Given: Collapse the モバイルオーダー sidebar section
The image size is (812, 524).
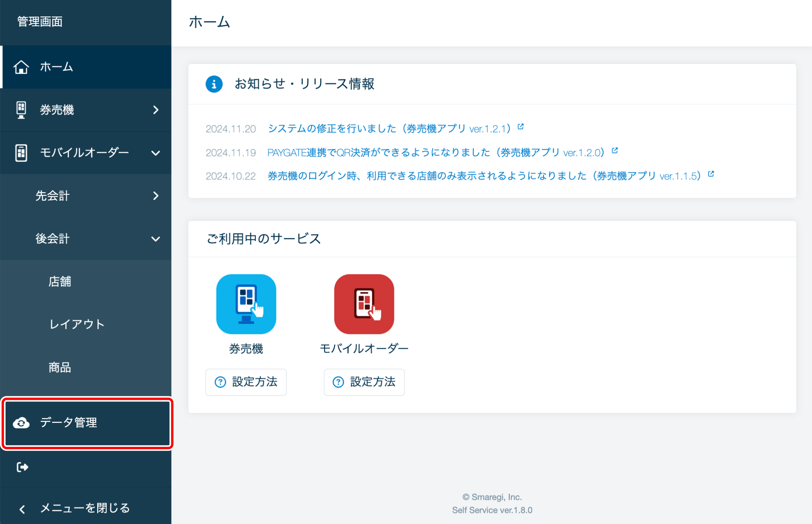Looking at the screenshot, I should click(156, 153).
